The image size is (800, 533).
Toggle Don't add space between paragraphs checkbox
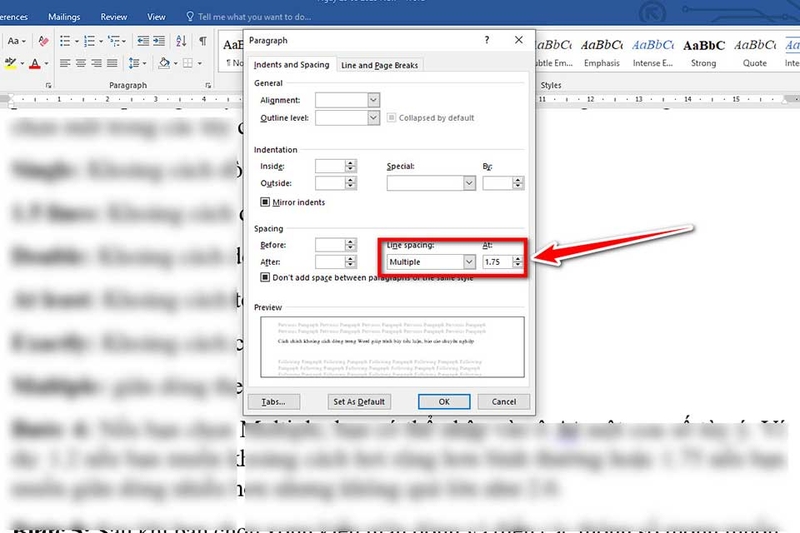click(x=265, y=277)
